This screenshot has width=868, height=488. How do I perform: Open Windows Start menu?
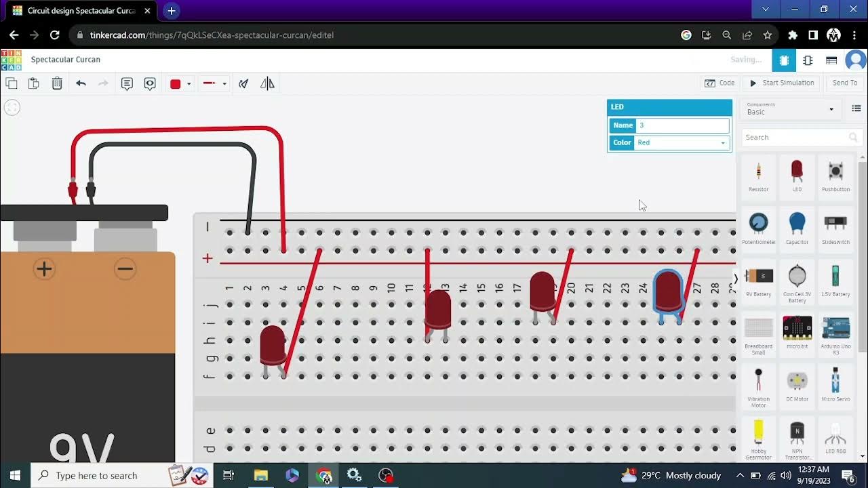[15, 475]
